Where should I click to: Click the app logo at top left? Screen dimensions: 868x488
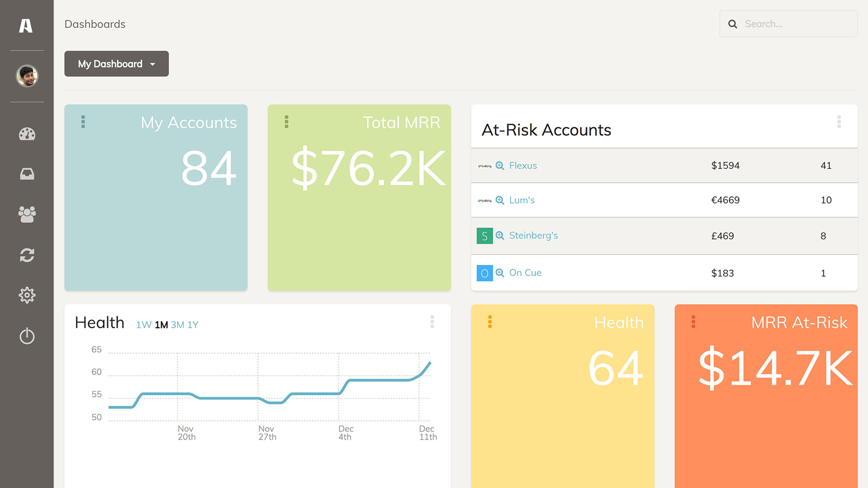point(26,25)
